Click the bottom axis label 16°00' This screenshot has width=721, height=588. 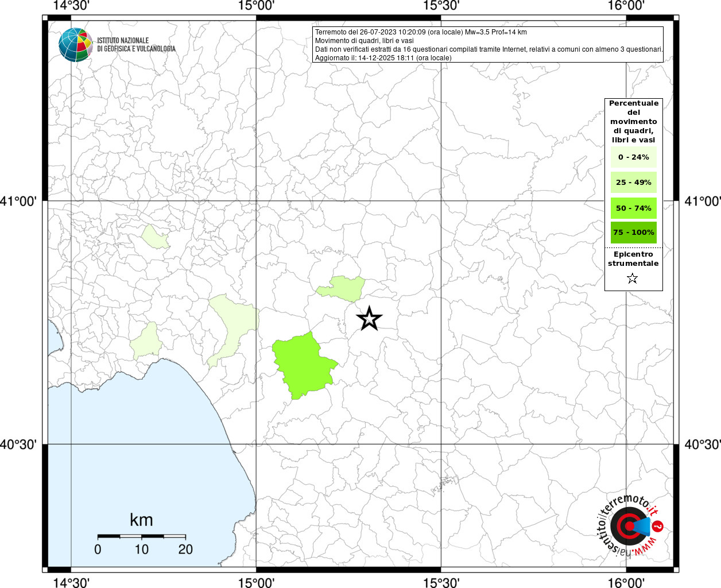click(626, 583)
